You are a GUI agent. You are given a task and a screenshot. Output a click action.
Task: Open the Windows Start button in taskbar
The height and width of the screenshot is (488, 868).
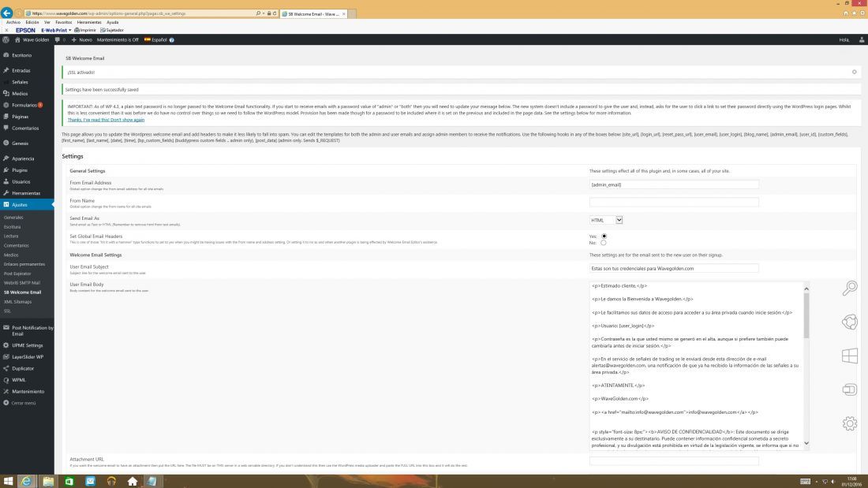[8, 482]
